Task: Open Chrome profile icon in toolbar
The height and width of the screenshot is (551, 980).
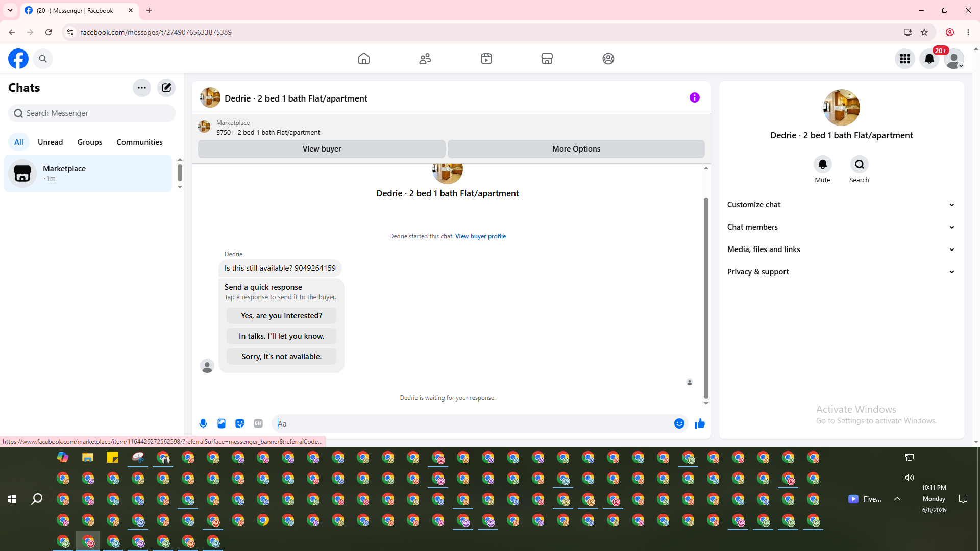Action: 950,32
